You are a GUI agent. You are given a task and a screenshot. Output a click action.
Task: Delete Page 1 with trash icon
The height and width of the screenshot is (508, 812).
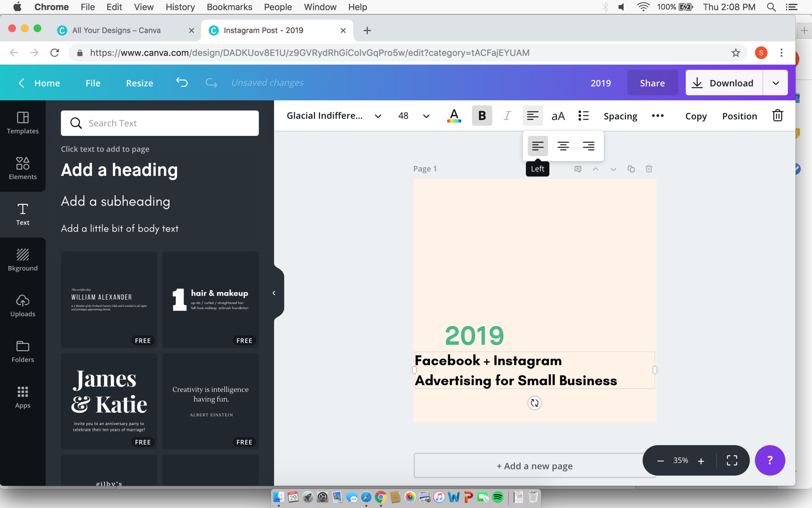pyautogui.click(x=649, y=169)
